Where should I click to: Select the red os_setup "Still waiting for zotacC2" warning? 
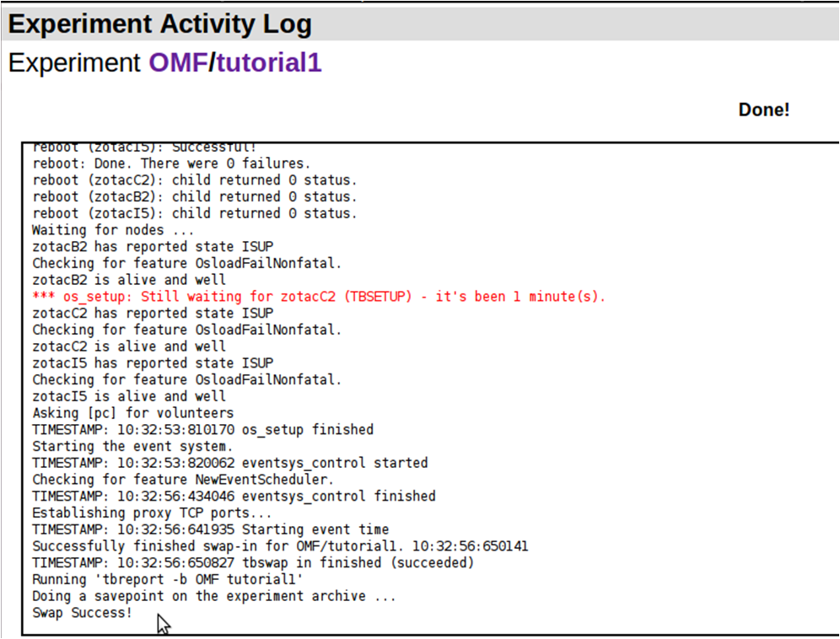click(319, 296)
